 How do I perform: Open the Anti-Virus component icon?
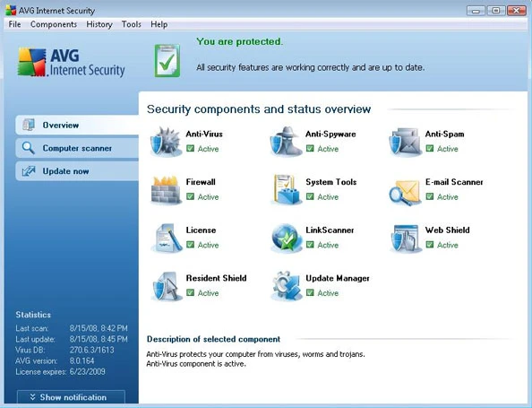166,142
